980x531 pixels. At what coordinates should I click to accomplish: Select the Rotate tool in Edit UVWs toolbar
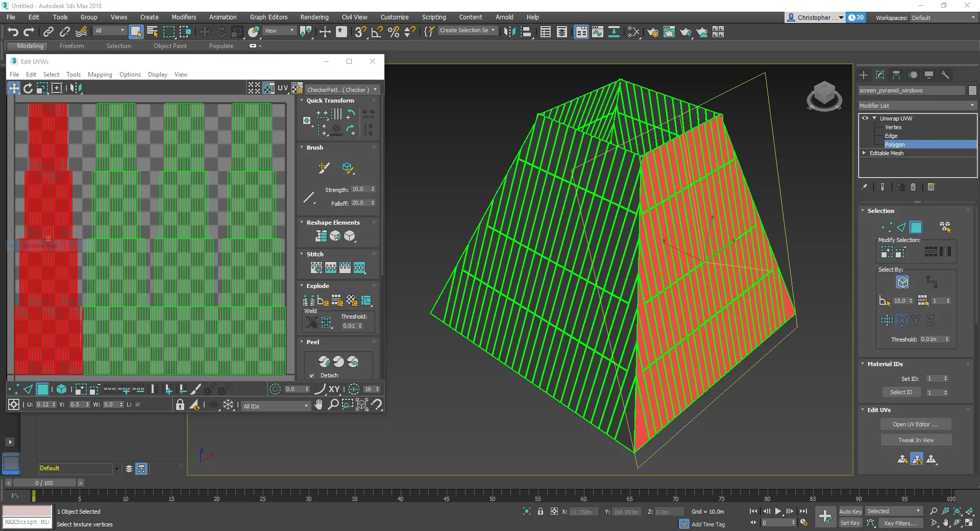point(28,88)
